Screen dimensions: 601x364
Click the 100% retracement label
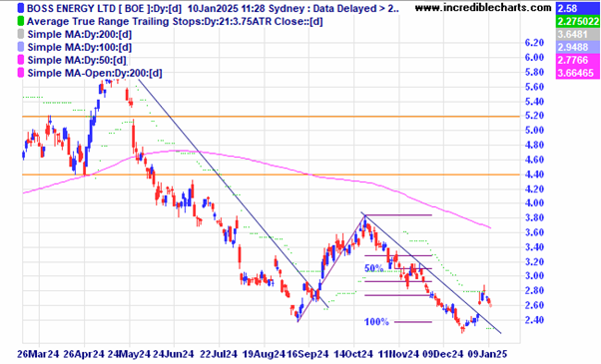tap(376, 322)
